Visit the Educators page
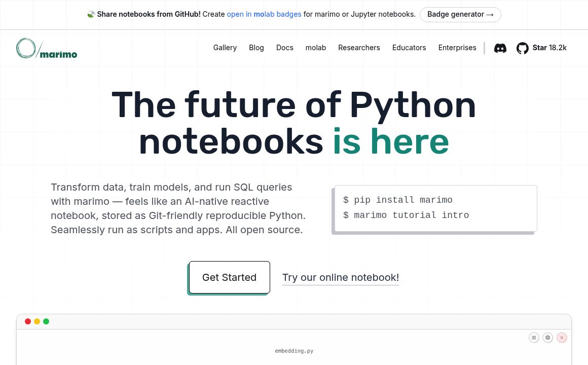The image size is (588, 365). pyautogui.click(x=409, y=48)
